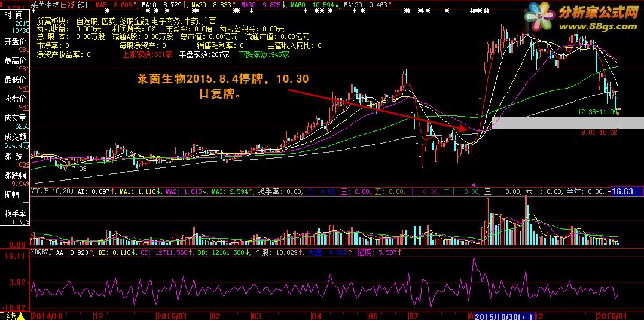
Task: Click the 平盘家数:207家 text
Action: (205, 54)
